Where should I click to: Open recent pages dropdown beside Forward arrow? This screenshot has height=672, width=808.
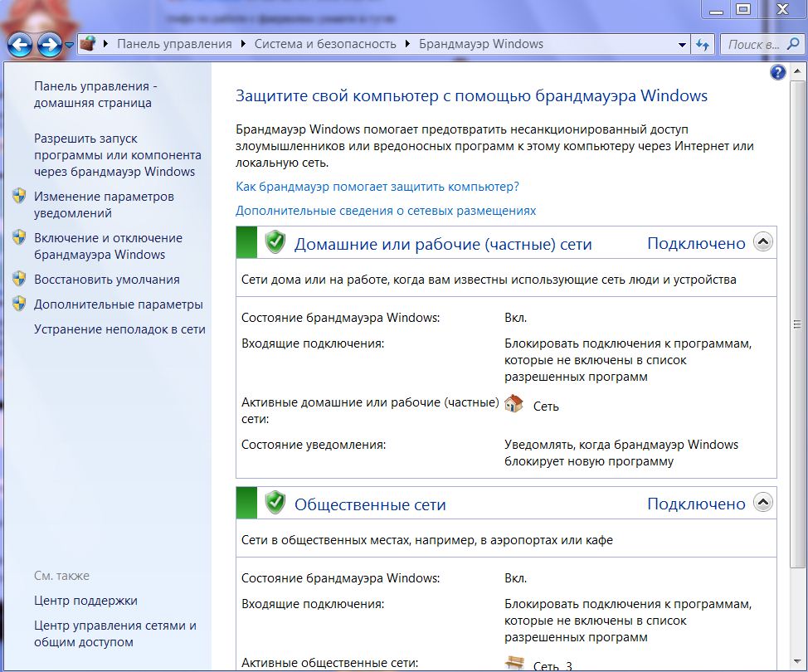[70, 46]
